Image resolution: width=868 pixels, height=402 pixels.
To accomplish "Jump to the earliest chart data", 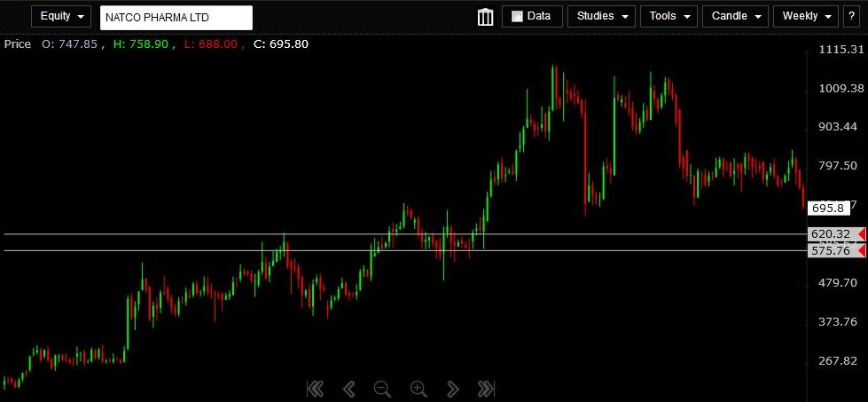I will pyautogui.click(x=314, y=388).
